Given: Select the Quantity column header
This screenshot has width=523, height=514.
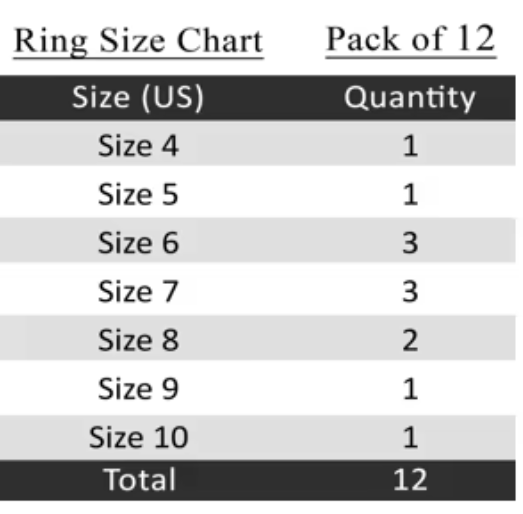Looking at the screenshot, I should tap(410, 98).
